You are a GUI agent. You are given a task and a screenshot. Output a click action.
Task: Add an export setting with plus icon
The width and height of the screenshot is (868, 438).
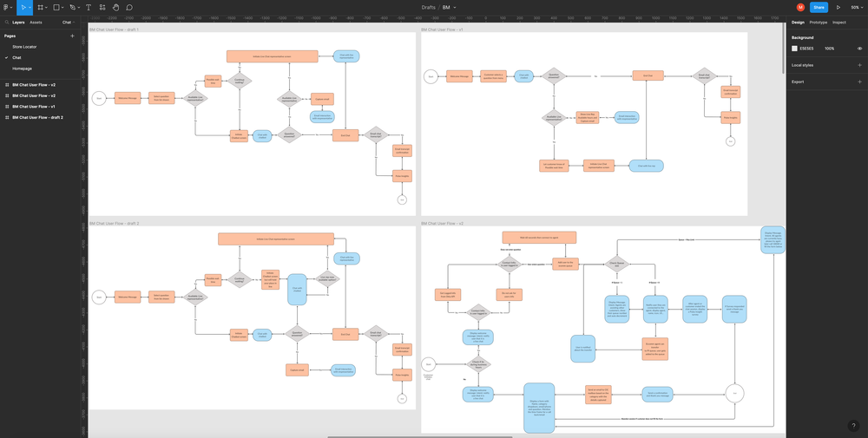[x=859, y=82]
